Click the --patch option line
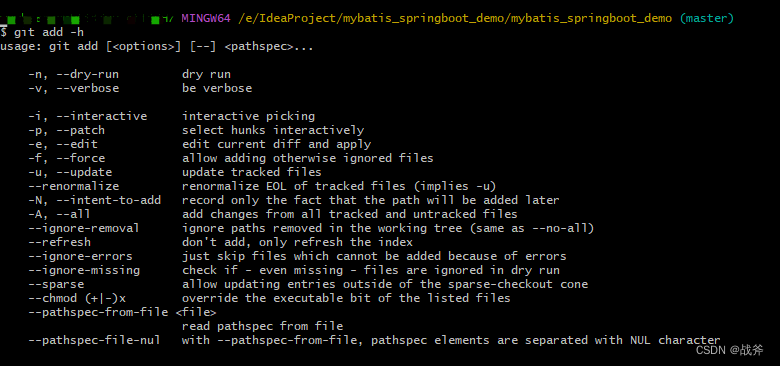This screenshot has width=780, height=366. tap(196, 130)
